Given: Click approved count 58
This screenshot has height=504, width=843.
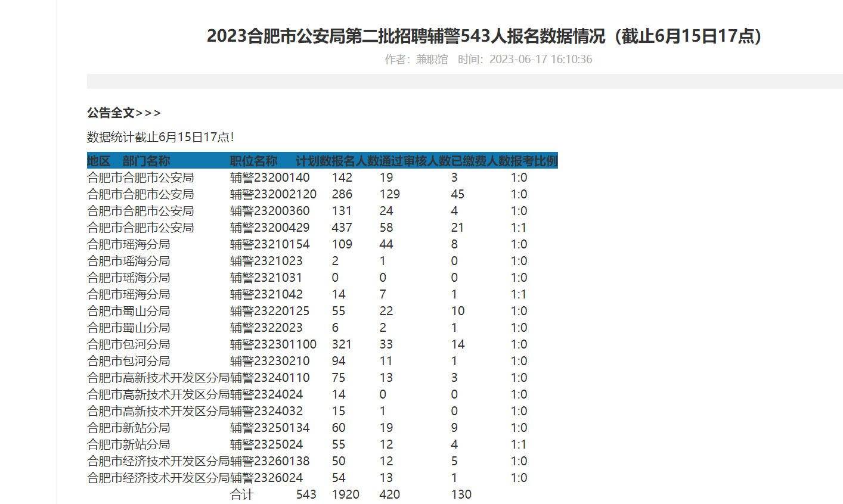Looking at the screenshot, I should pos(386,228).
